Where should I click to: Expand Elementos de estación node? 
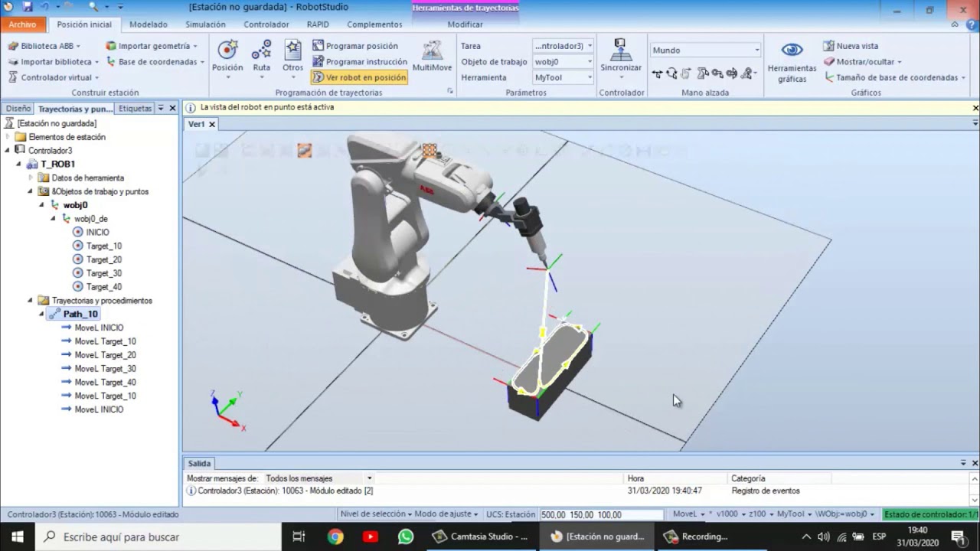[8, 137]
